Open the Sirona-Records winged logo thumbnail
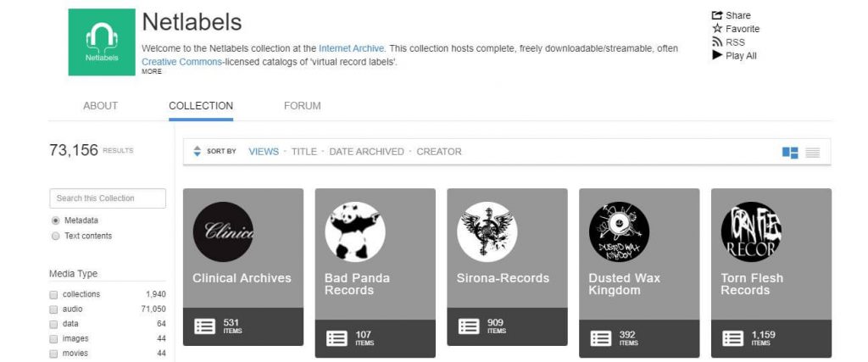The image size is (868, 362). (x=487, y=232)
